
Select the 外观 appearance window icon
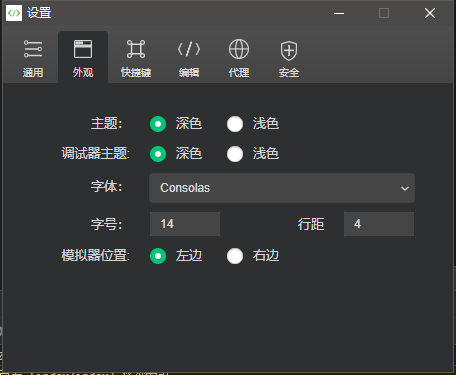(83, 49)
